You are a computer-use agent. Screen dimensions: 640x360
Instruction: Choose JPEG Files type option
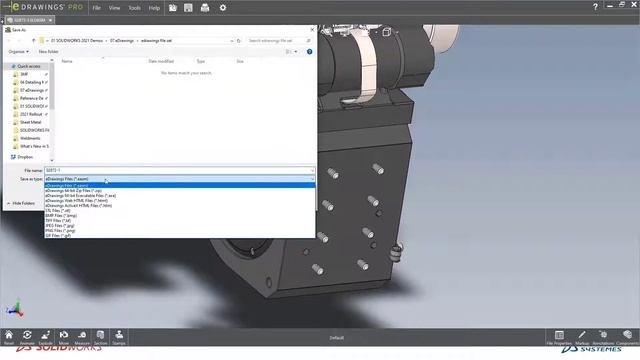click(180, 226)
